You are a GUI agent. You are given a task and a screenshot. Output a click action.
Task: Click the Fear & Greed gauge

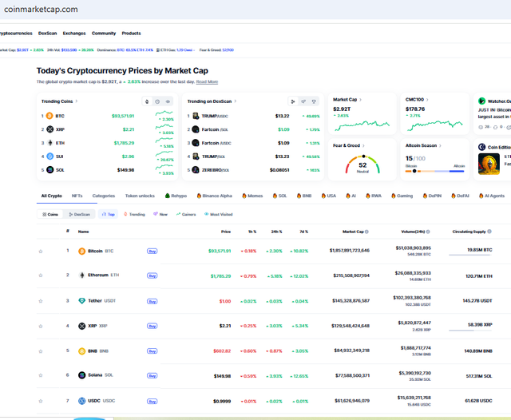pyautogui.click(x=362, y=164)
